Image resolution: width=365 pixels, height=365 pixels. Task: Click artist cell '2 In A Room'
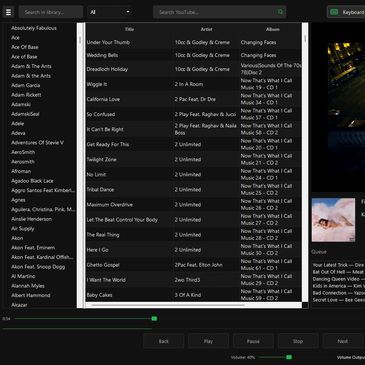(x=189, y=84)
